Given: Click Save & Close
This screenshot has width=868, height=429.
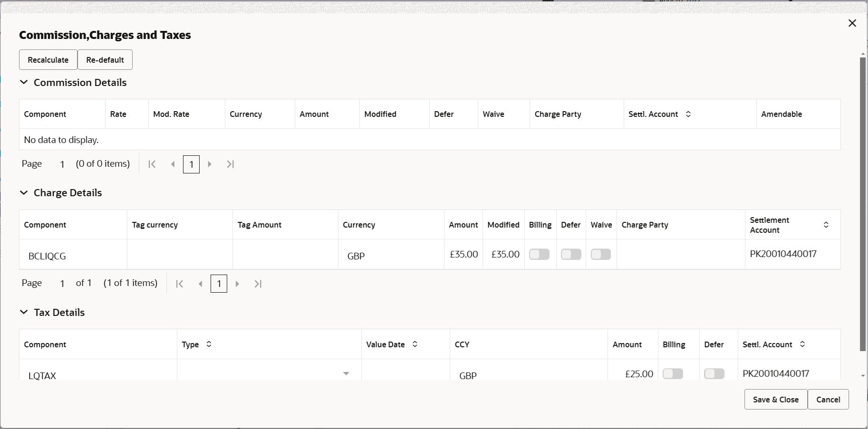Looking at the screenshot, I should click(775, 399).
